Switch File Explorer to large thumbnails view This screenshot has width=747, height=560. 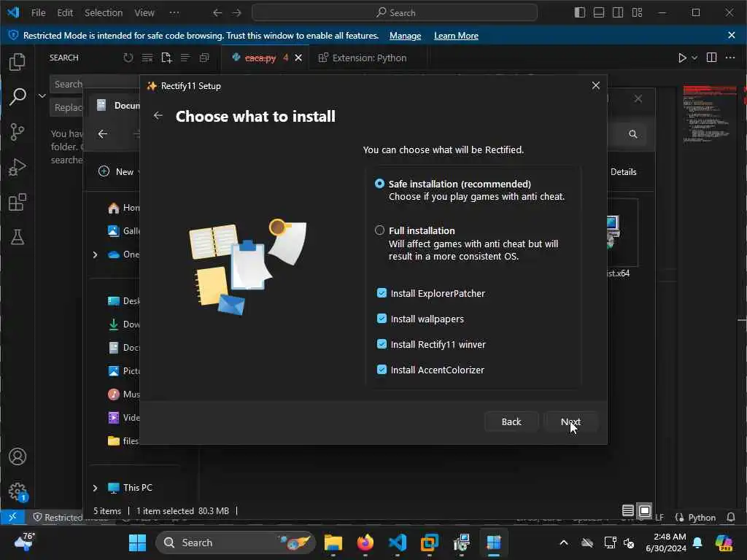(x=645, y=511)
